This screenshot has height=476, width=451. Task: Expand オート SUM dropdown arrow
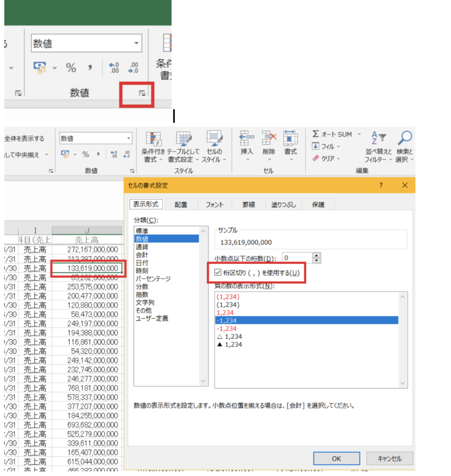pos(359,134)
